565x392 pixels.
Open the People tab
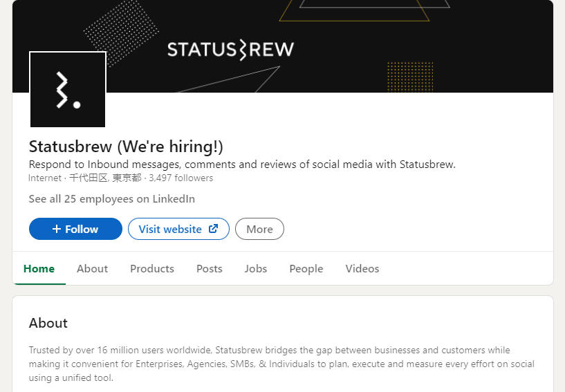306,268
